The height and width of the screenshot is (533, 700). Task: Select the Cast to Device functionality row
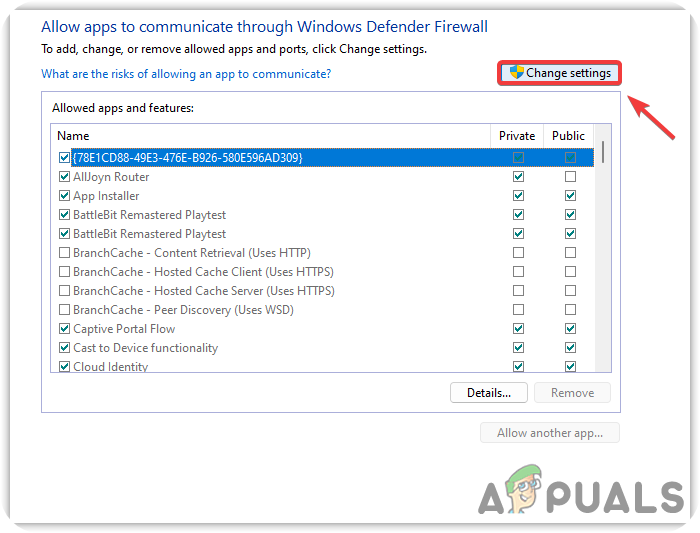point(326,348)
